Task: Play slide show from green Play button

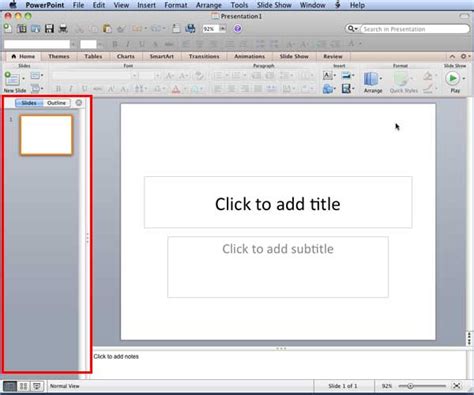Action: click(x=453, y=79)
